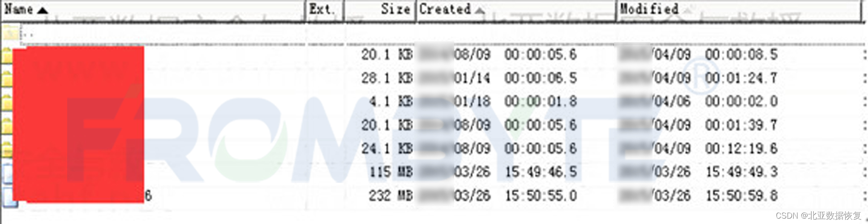Select folder icon of row modified 00:00:08.5
This screenshot has width=868, height=224.
[6, 56]
